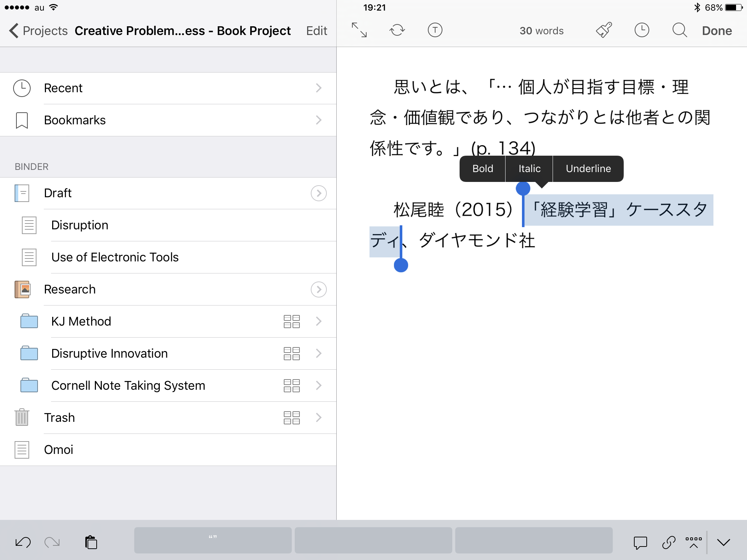
Task: Tap the KJ Method folder icon
Action: pyautogui.click(x=29, y=321)
